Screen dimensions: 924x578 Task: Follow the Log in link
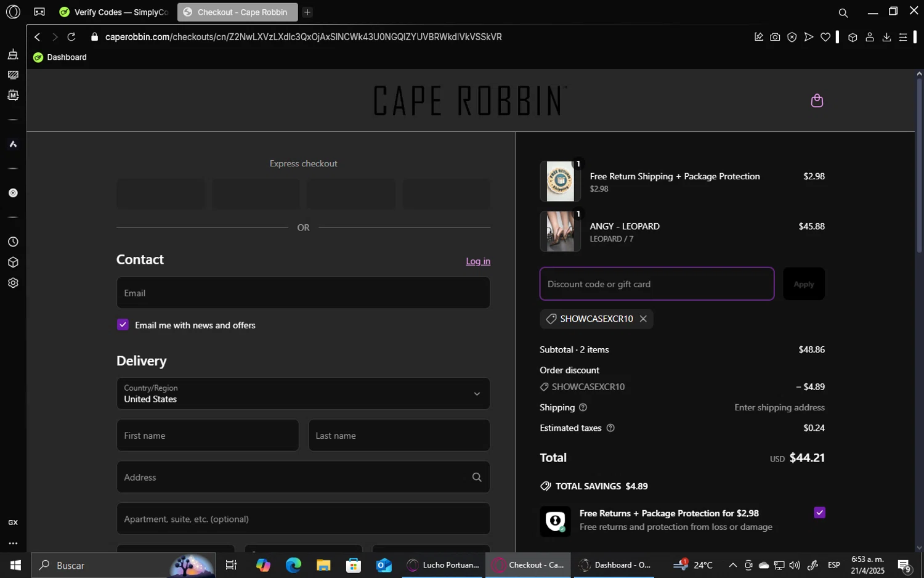(478, 261)
